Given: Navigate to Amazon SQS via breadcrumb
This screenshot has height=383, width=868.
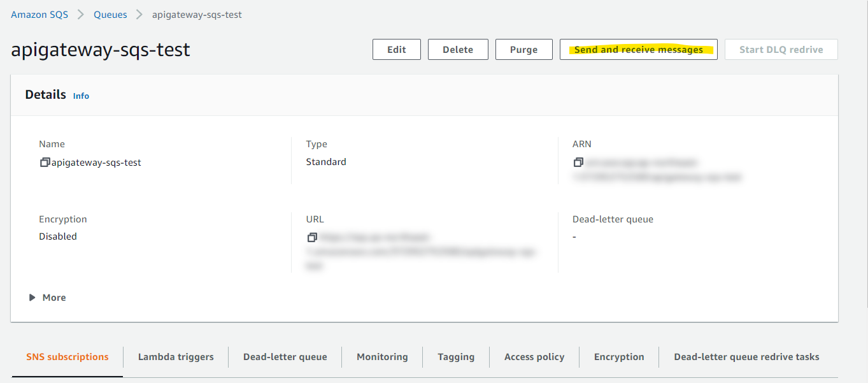Looking at the screenshot, I should 39,14.
